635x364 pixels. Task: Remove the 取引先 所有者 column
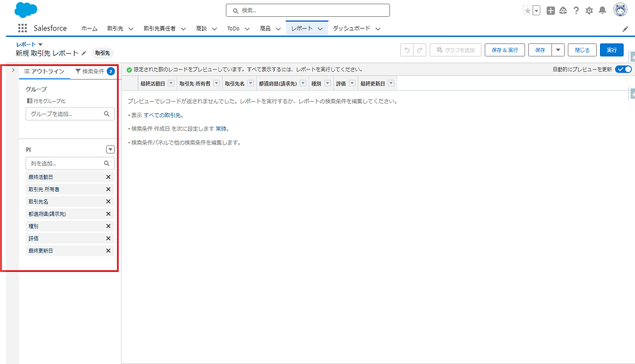click(108, 189)
